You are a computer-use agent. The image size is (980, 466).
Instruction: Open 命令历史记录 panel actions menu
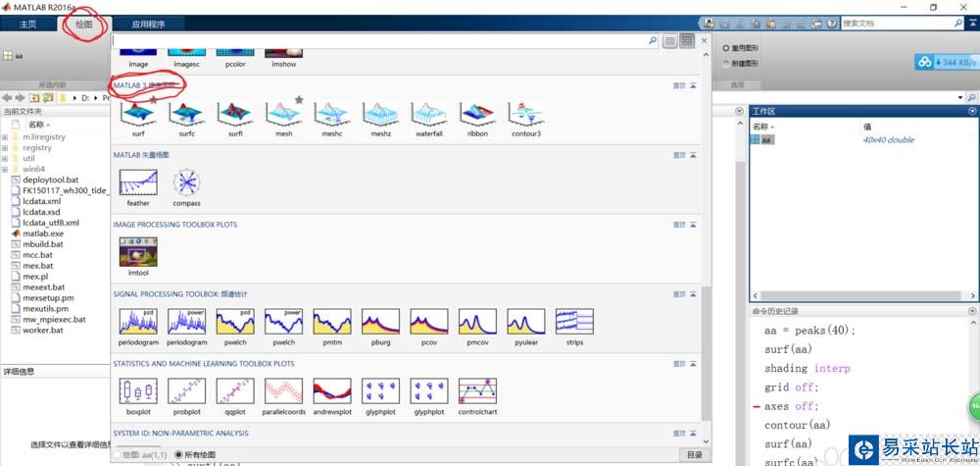tap(972, 311)
